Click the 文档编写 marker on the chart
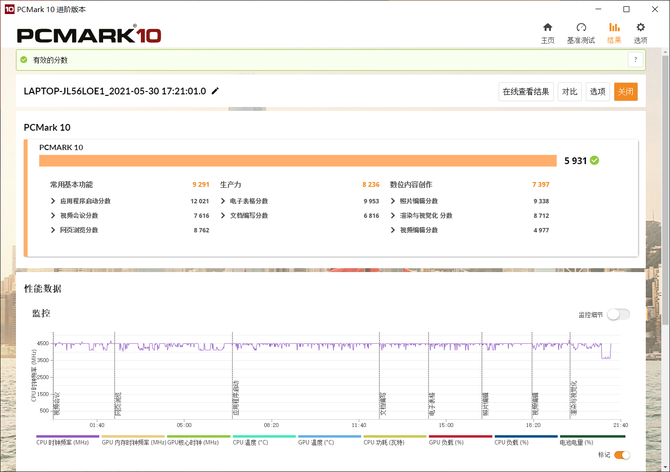The height and width of the screenshot is (472, 670). [381, 404]
